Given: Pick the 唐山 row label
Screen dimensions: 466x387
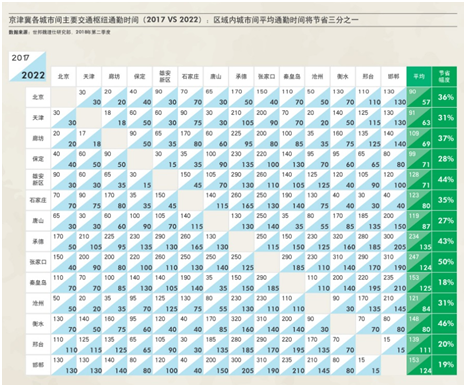Looking at the screenshot, I should [x=38, y=221].
